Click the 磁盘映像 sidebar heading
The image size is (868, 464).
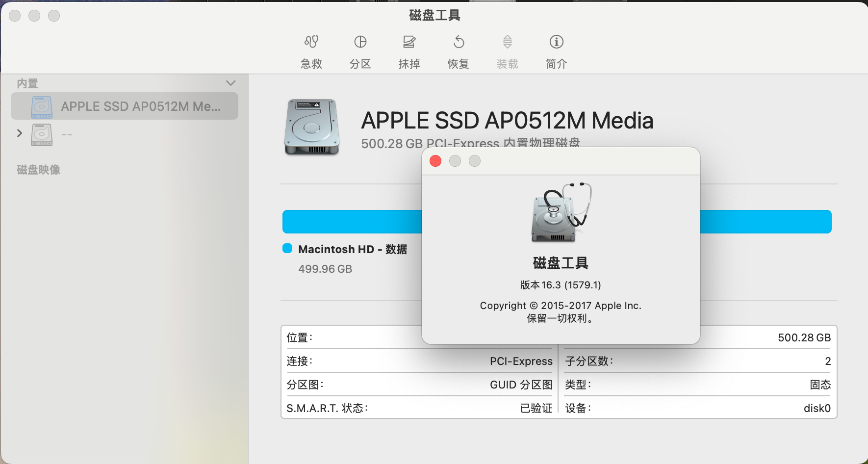39,170
